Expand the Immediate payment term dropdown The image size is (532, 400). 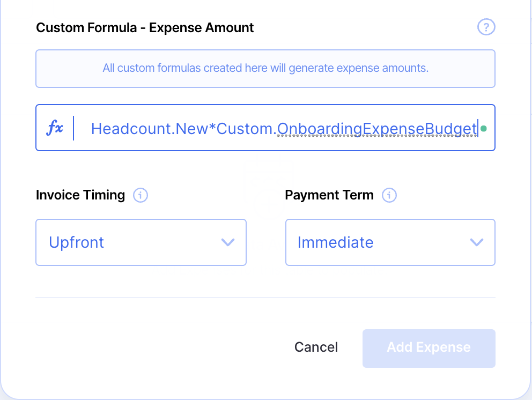point(390,242)
